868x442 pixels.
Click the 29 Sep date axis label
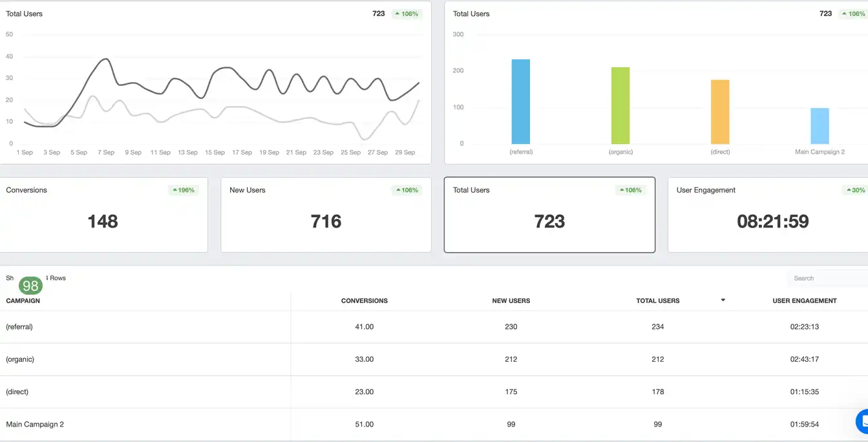[x=405, y=153]
